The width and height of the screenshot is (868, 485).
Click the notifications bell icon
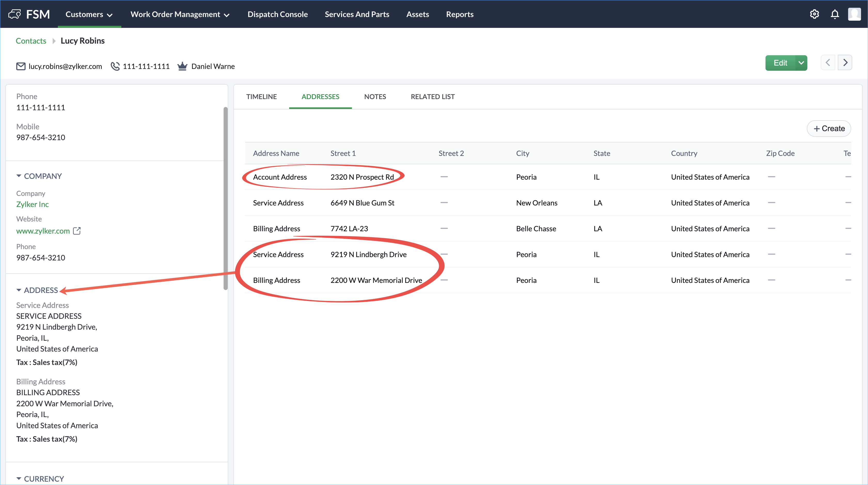click(x=835, y=14)
